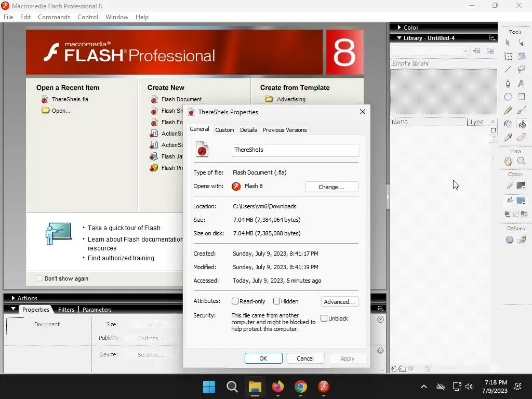Toggle the Lock Fill option
Viewport: 532px width, 399px height.
pos(522,240)
